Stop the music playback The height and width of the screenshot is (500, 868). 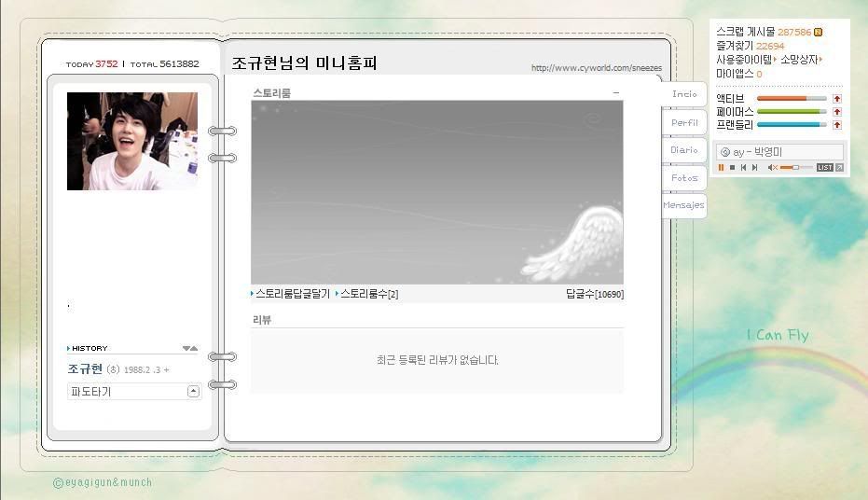click(732, 168)
